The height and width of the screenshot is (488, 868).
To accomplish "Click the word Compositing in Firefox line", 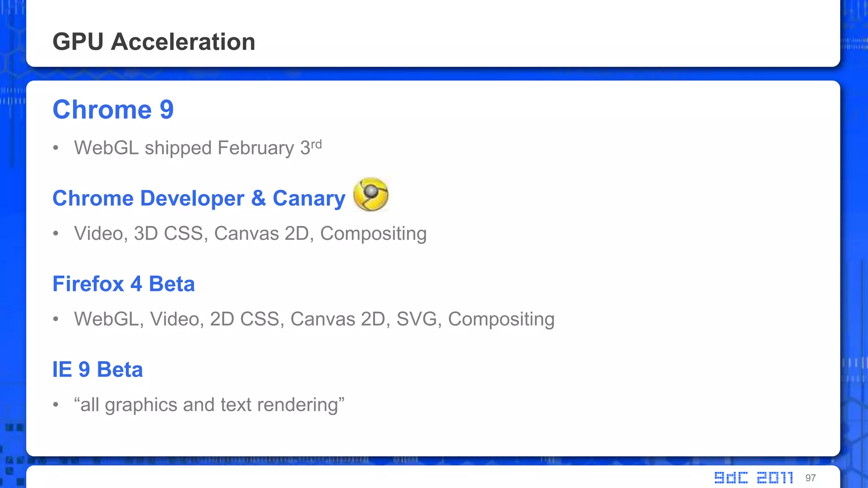I will (501, 319).
